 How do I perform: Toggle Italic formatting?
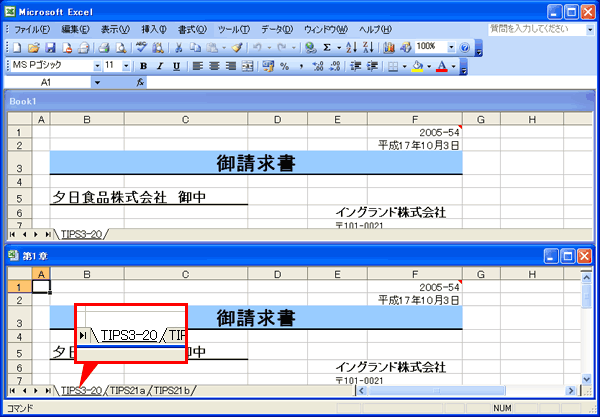pyautogui.click(x=160, y=66)
